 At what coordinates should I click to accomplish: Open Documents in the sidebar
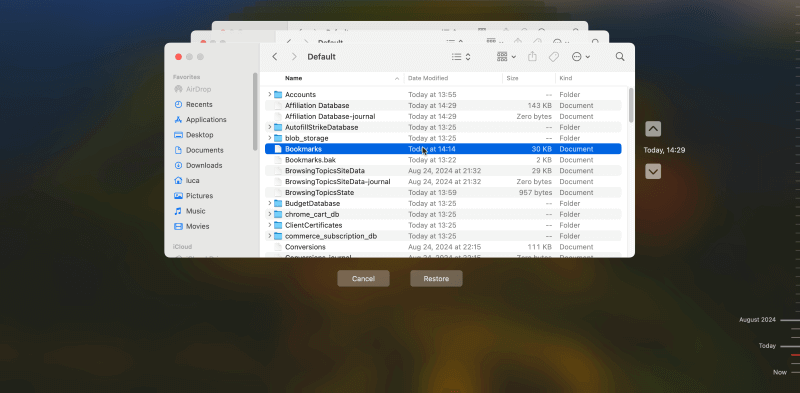[198, 151]
